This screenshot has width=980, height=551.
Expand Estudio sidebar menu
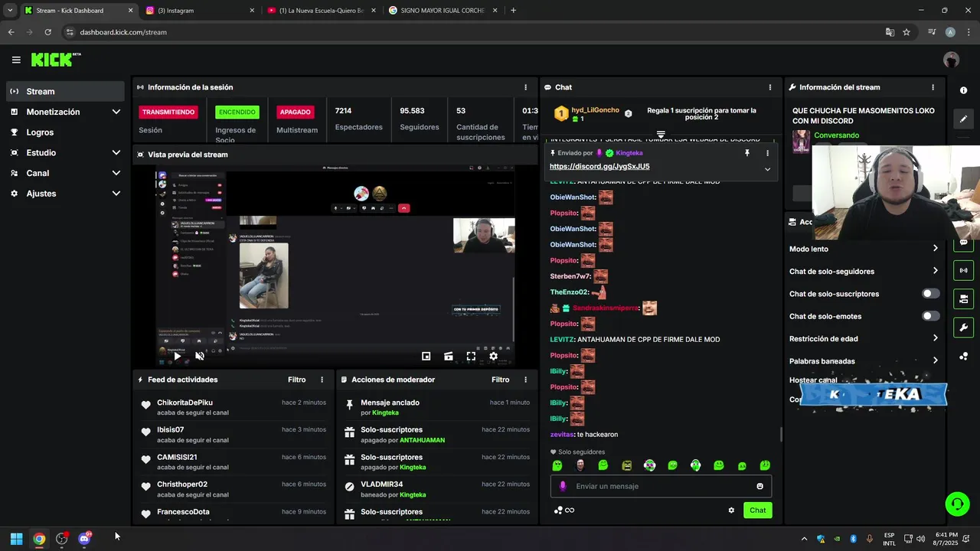(x=65, y=152)
